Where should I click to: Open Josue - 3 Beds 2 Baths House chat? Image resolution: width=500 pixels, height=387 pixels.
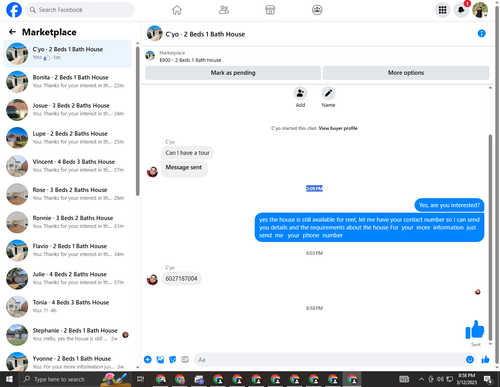[67, 110]
